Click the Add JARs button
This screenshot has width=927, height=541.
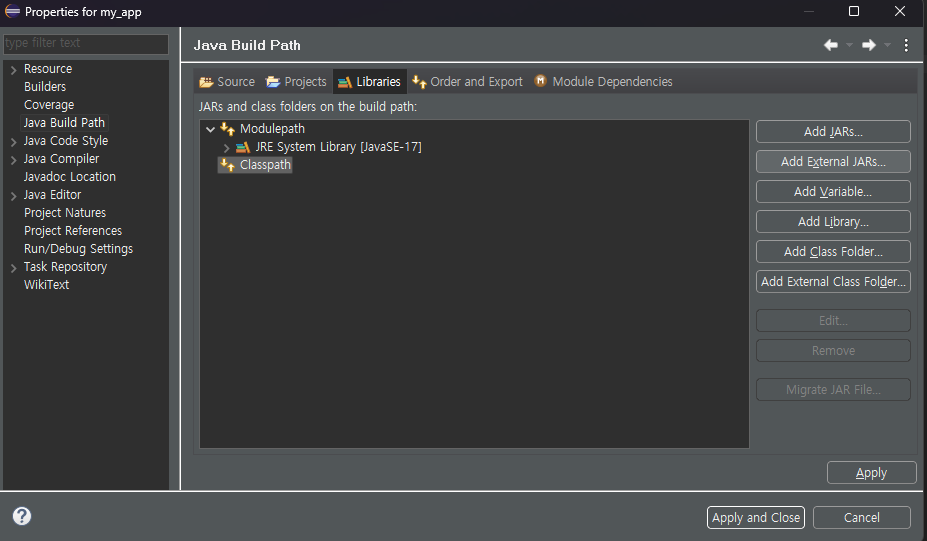pyautogui.click(x=833, y=131)
